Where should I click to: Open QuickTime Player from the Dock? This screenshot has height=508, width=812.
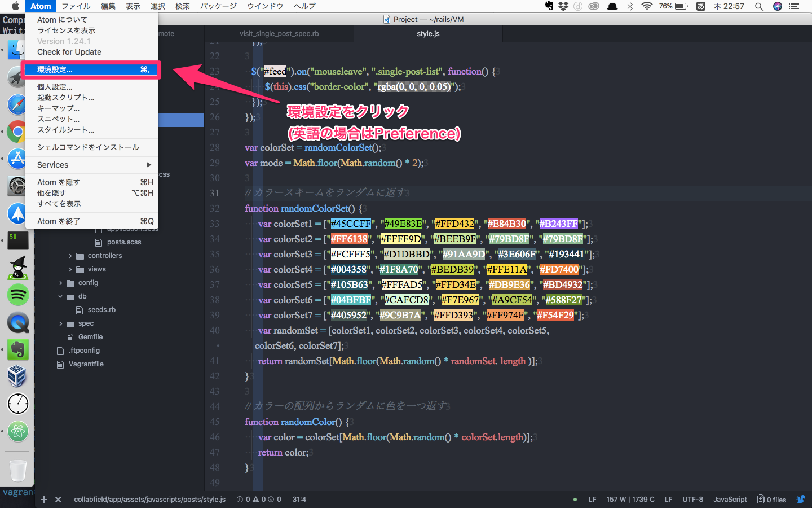(x=17, y=322)
